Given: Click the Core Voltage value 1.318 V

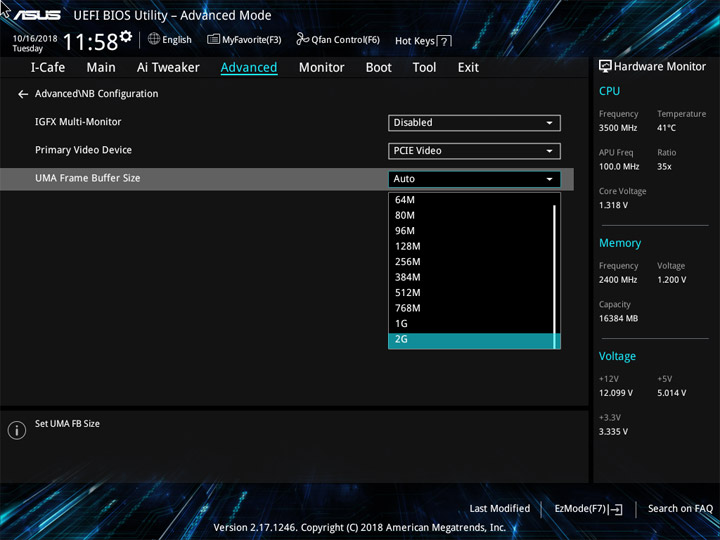Looking at the screenshot, I should [x=613, y=205].
